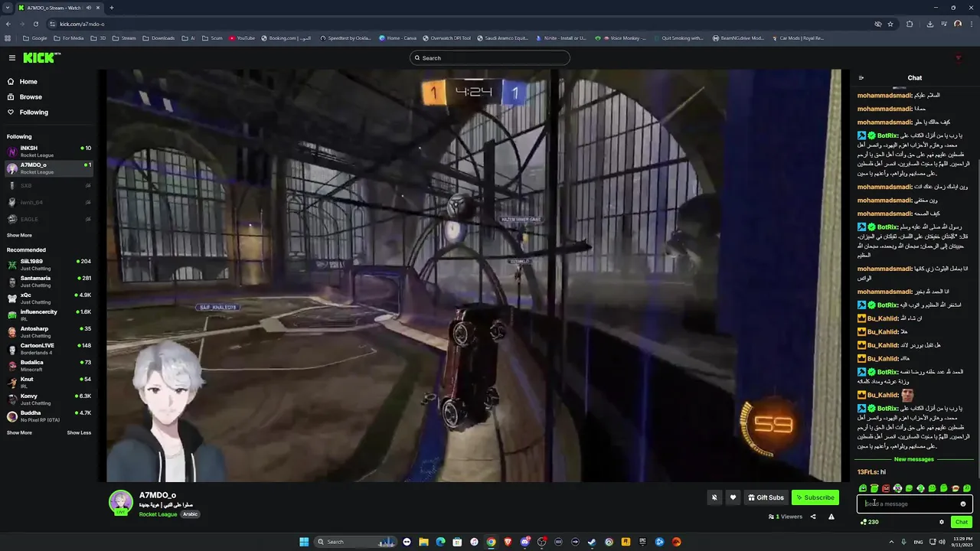
Task: Open the Kick hamburger menu
Action: [12, 58]
